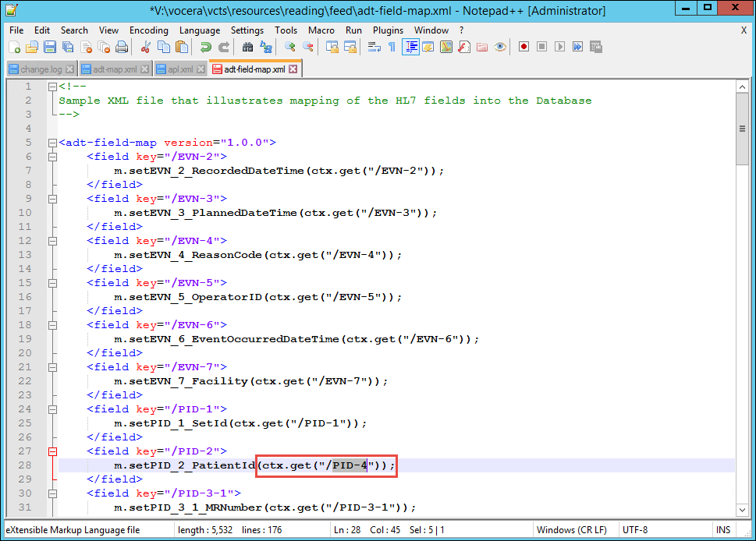Click the Cut scissors icon
756x541 pixels.
146,48
